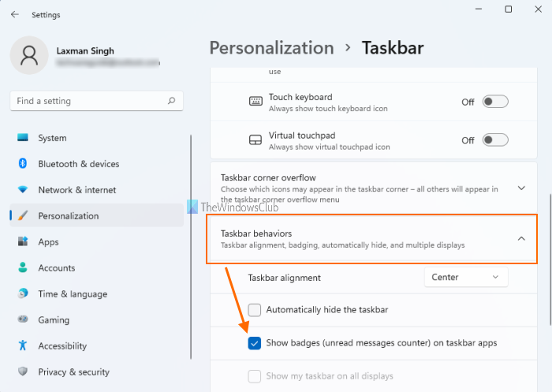Open Network & internet category
The height and width of the screenshot is (392, 552).
coord(96,190)
